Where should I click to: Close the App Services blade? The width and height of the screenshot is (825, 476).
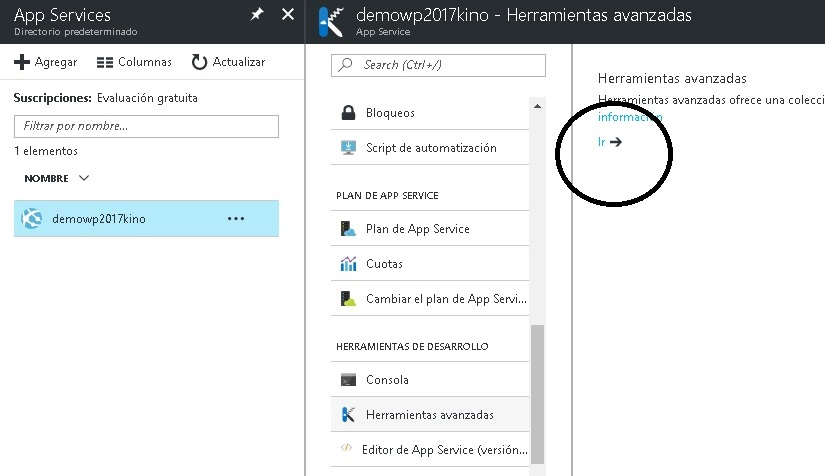coord(288,14)
